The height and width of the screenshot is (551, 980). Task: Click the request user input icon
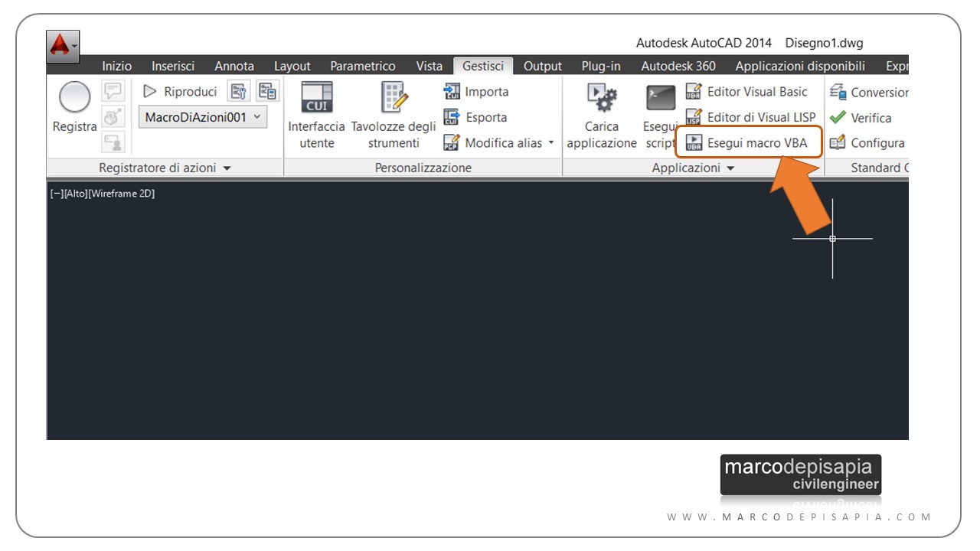pyautogui.click(x=113, y=142)
